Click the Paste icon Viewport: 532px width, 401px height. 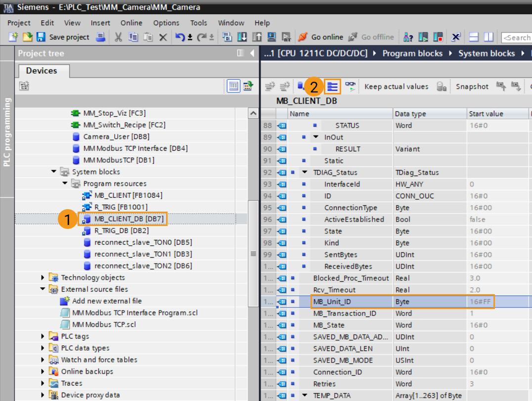click(x=148, y=37)
